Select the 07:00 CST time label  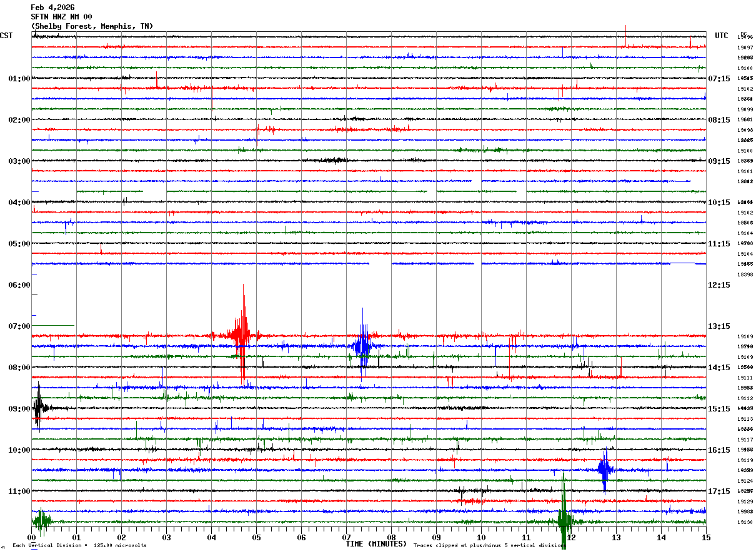pos(19,326)
